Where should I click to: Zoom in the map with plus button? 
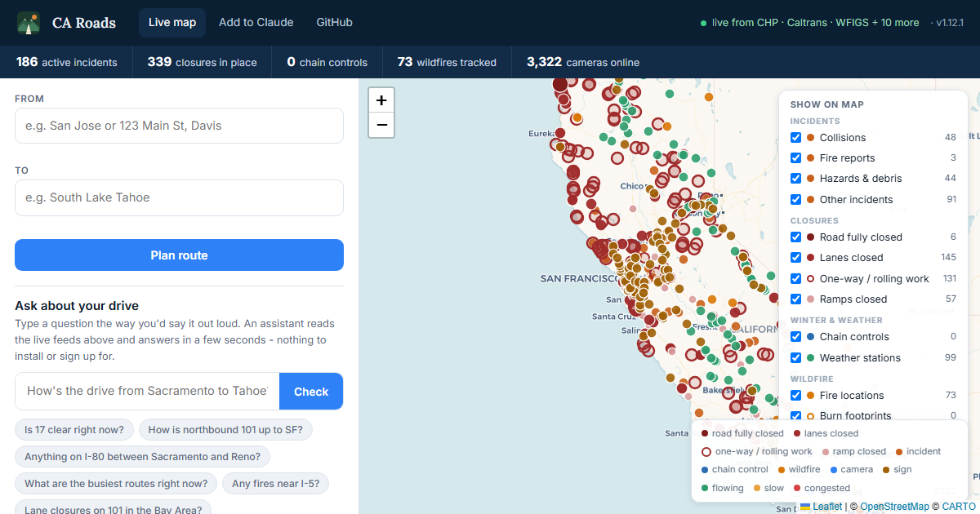381,100
